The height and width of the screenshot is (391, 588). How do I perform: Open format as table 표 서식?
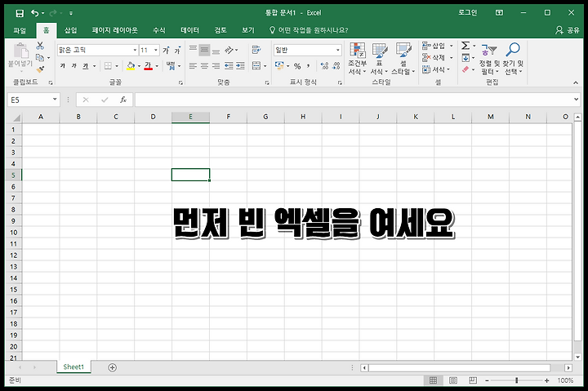[380, 59]
